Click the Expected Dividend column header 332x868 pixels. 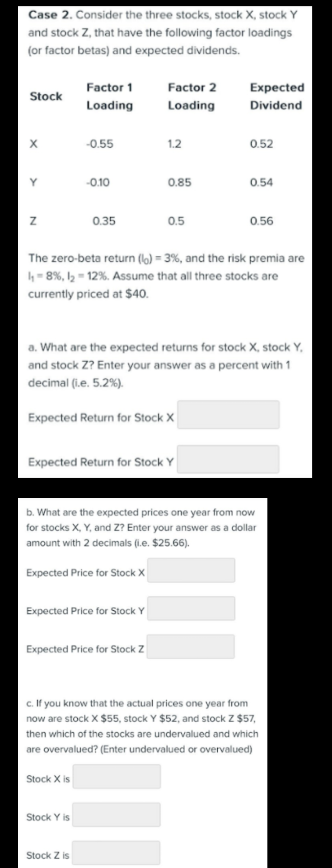click(x=275, y=96)
